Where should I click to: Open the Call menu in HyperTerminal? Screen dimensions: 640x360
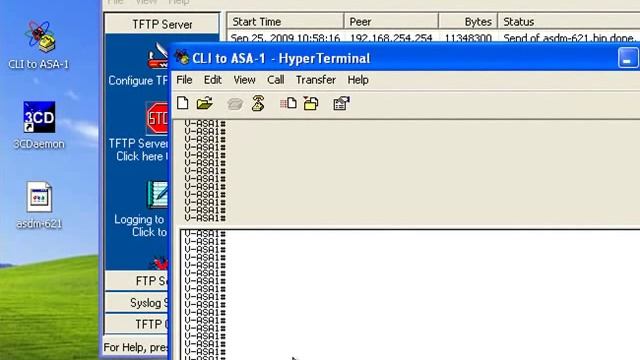276,80
